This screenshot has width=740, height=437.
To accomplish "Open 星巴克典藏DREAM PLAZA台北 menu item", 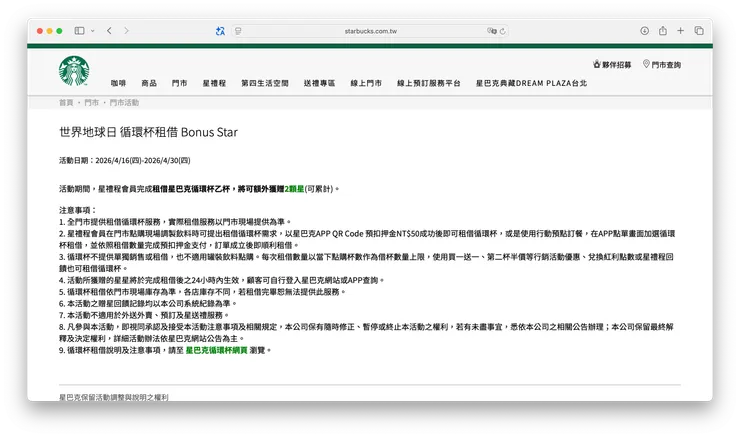I will click(531, 83).
